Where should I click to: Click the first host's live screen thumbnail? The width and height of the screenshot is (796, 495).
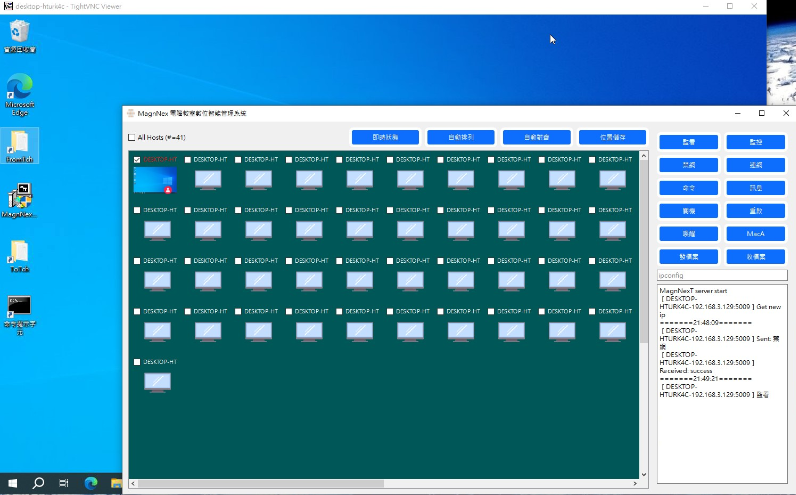coord(154,180)
